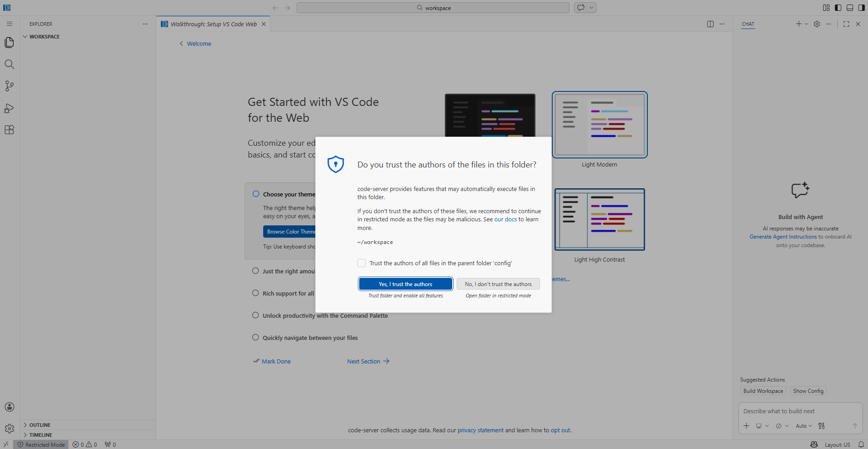The width and height of the screenshot is (868, 449).
Task: Click the Manage gear icon in activity bar
Action: click(10, 429)
